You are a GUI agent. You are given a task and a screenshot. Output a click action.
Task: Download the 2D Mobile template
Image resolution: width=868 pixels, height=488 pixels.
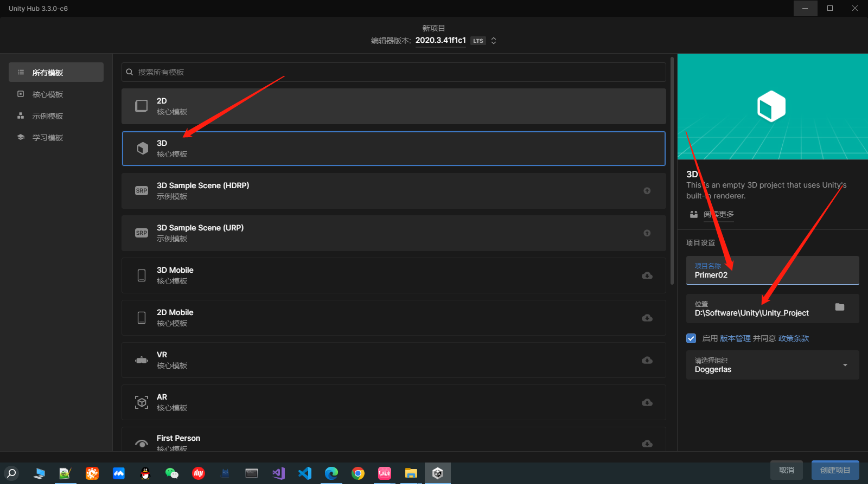coord(647,318)
